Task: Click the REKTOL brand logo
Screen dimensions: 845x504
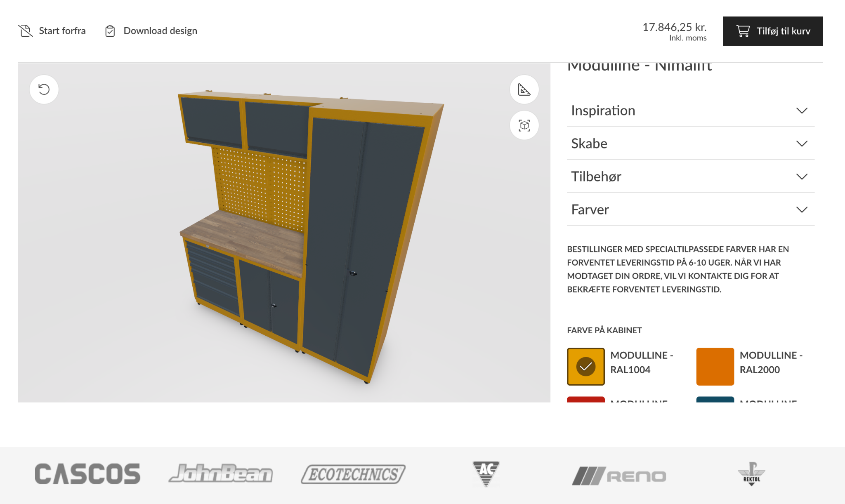Action: 751,474
